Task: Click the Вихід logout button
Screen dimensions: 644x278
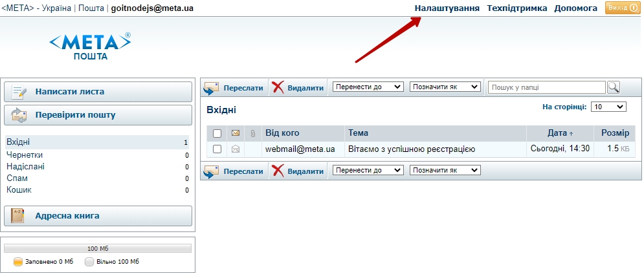Action: coord(622,8)
